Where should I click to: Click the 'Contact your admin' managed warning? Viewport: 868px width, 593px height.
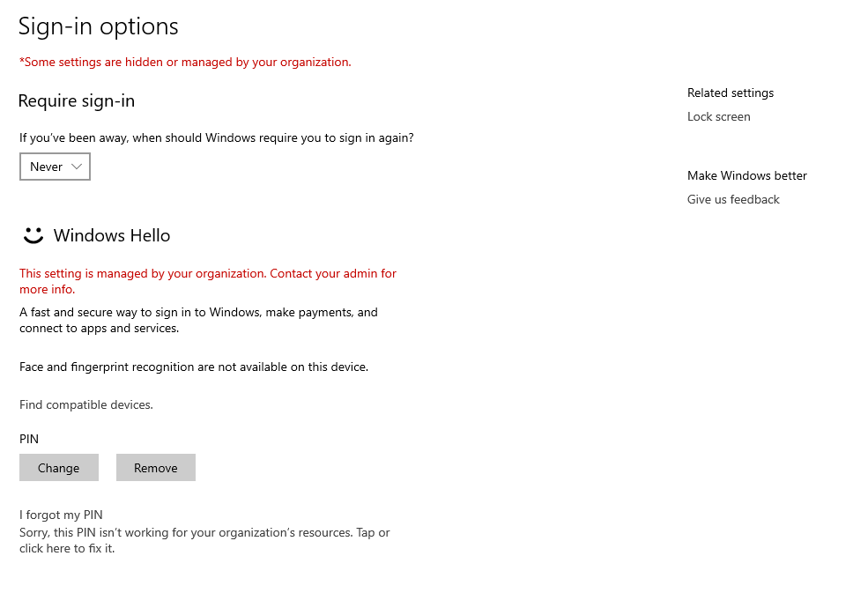click(x=208, y=281)
